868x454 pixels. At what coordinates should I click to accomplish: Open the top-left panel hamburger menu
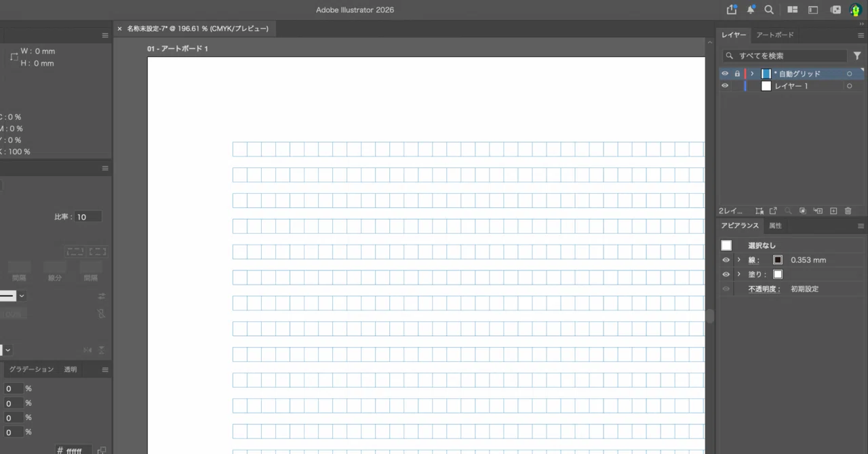[x=105, y=35]
